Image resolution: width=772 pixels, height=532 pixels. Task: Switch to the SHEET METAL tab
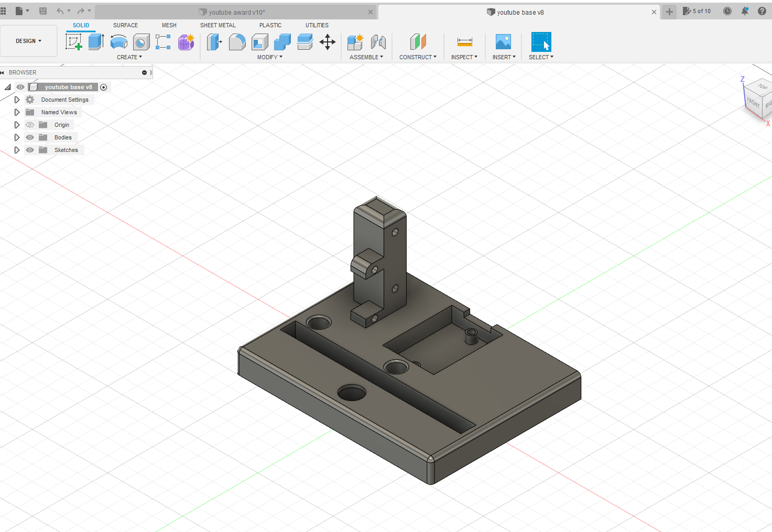coord(218,25)
